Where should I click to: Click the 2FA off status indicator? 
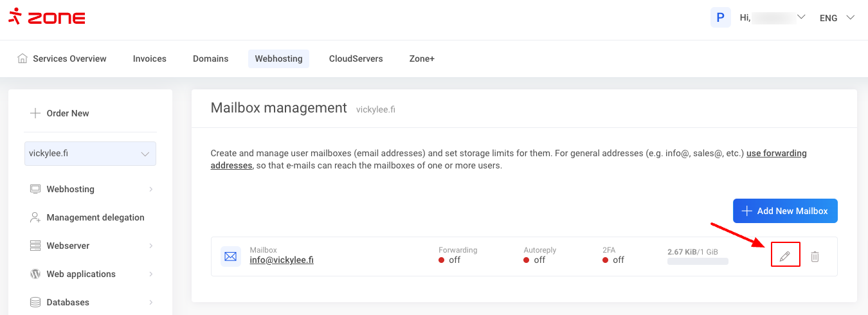613,260
